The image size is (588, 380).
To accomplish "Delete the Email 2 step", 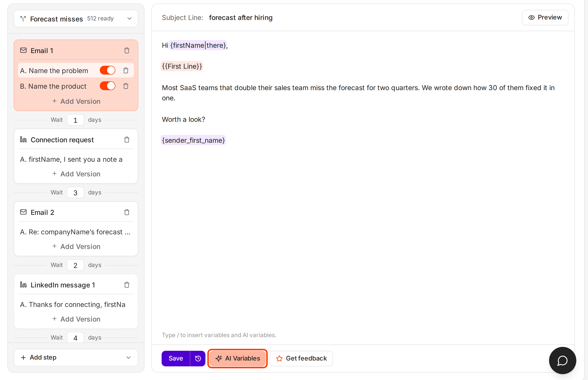I will pyautogui.click(x=127, y=212).
